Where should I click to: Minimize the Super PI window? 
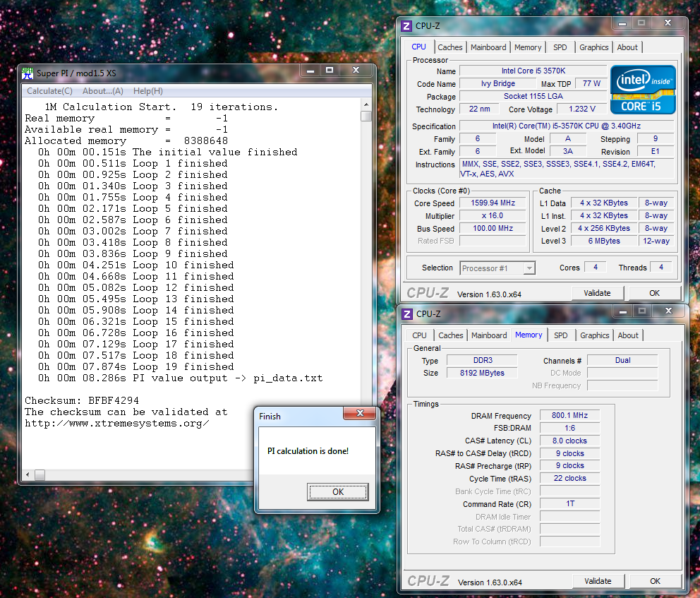310,70
